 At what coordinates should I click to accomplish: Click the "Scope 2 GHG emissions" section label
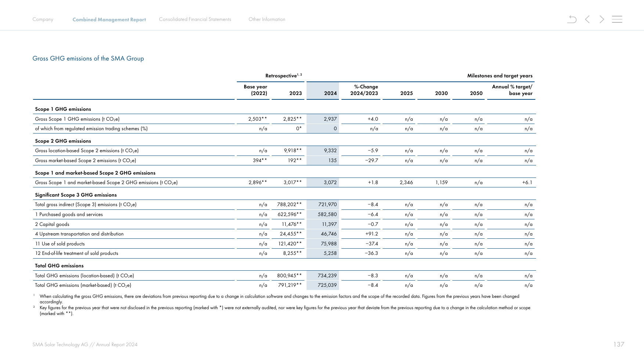click(x=63, y=141)
